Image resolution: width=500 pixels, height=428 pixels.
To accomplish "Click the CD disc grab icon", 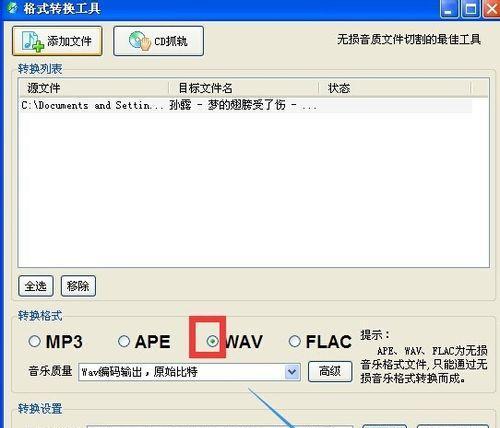I will [x=140, y=41].
